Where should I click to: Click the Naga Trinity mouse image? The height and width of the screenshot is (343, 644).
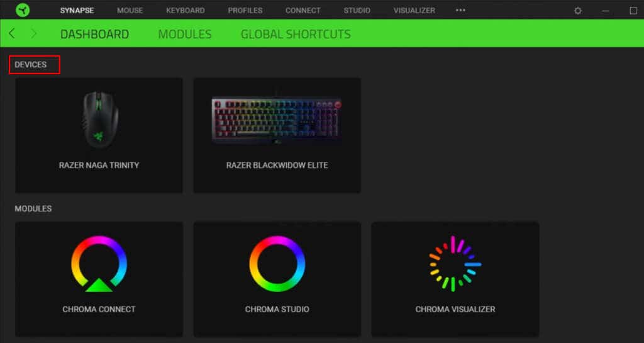pos(100,119)
